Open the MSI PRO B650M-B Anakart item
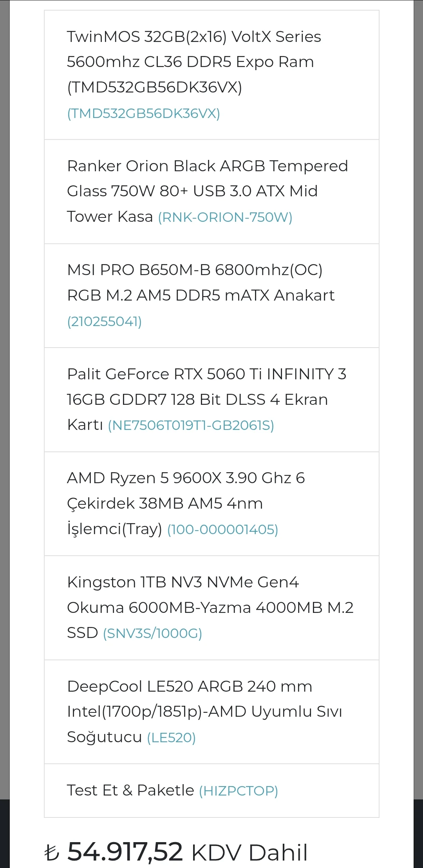423x868 pixels. 201,283
